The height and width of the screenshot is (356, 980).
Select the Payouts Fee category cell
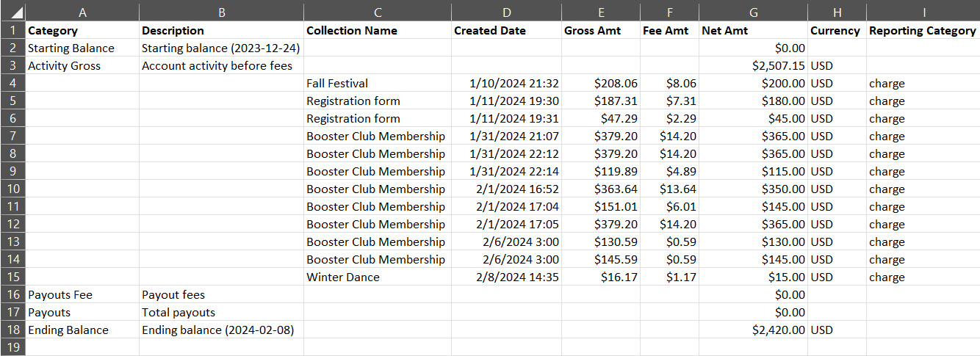point(82,295)
